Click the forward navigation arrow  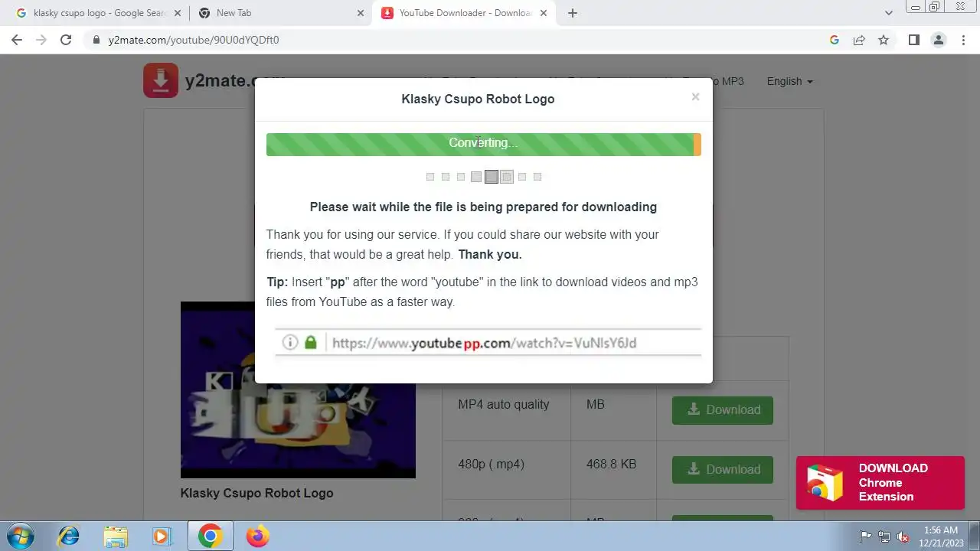tap(41, 40)
